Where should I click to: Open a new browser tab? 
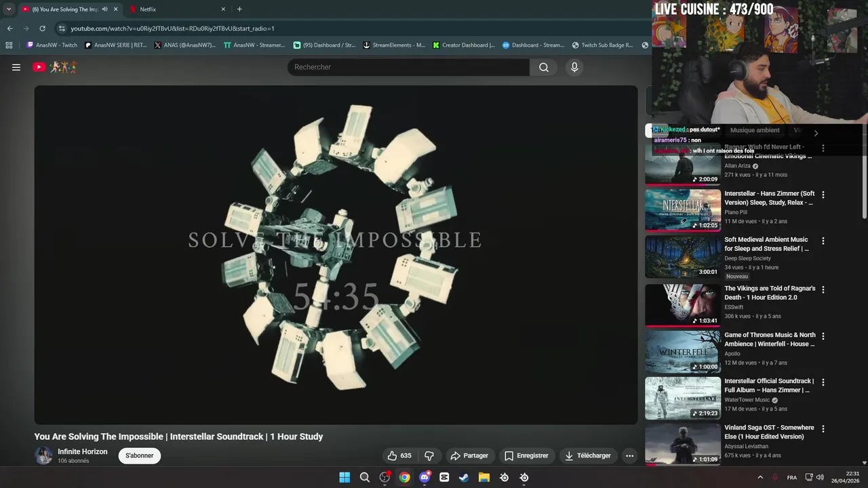(x=239, y=9)
